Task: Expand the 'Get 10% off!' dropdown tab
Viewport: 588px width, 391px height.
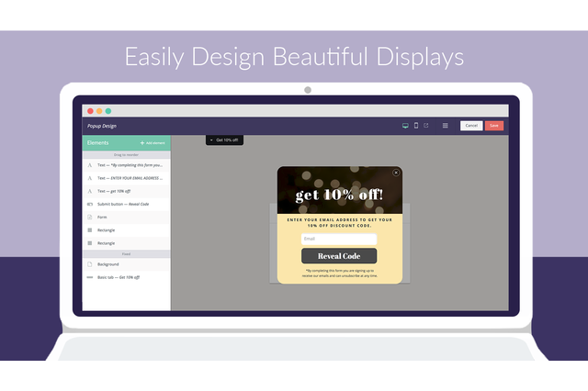Action: pos(223,140)
